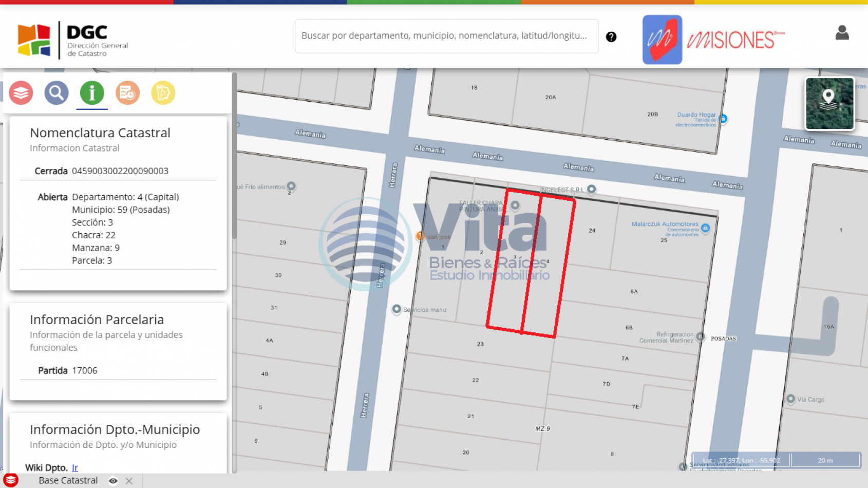
Task: Click the Información Parcelaria heading
Action: tap(97, 320)
